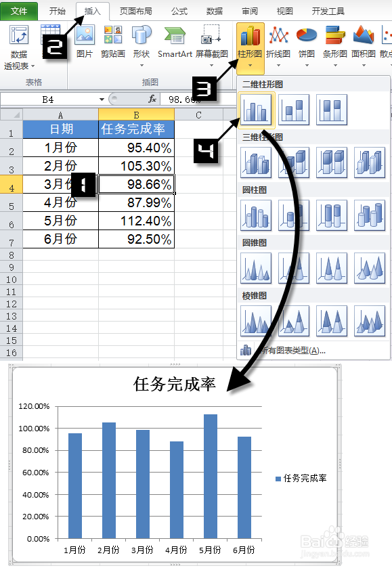Switch to the 数据 (Data) tab
This screenshot has width=392, height=568.
point(215,12)
